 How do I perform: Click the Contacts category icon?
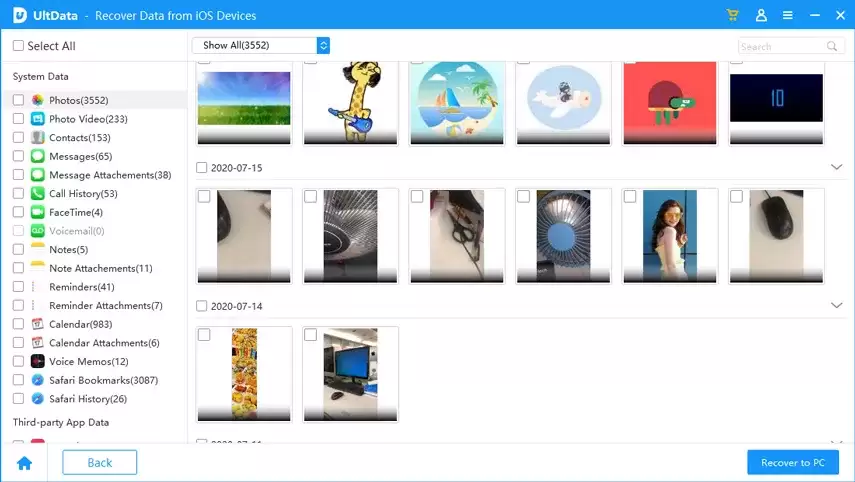coord(38,137)
